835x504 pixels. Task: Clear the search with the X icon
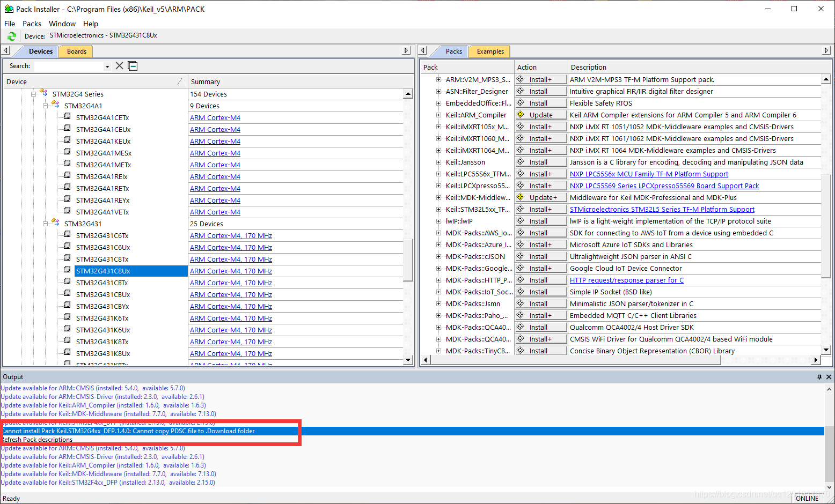(119, 65)
